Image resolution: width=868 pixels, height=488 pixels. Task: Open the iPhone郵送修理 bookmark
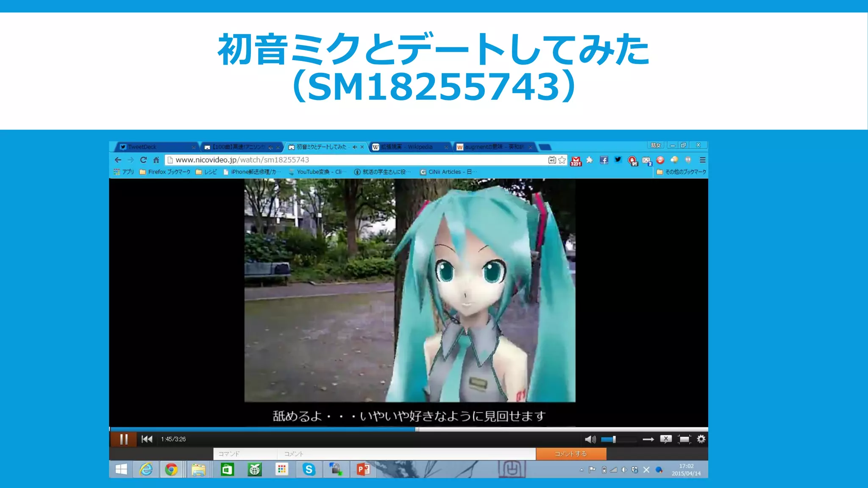pyautogui.click(x=252, y=172)
